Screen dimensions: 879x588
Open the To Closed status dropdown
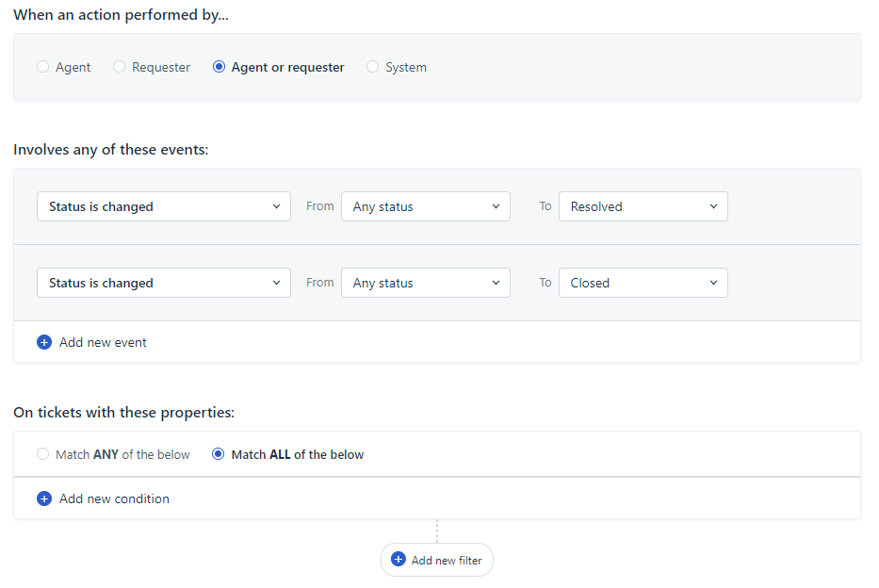(643, 283)
